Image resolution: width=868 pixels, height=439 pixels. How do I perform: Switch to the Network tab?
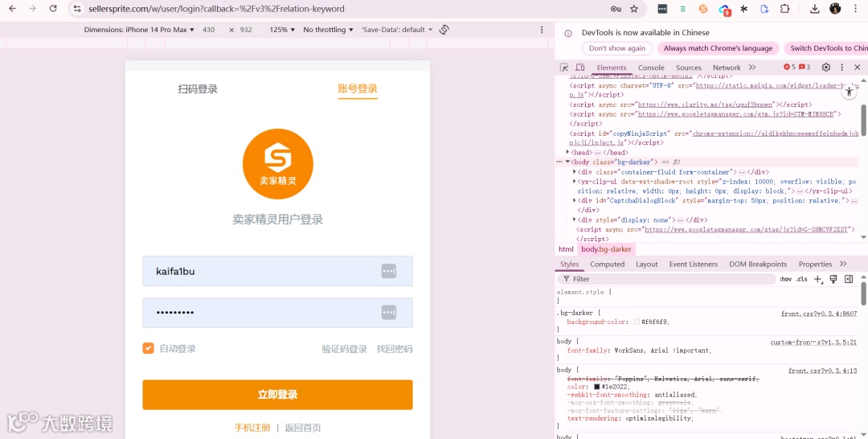point(727,68)
